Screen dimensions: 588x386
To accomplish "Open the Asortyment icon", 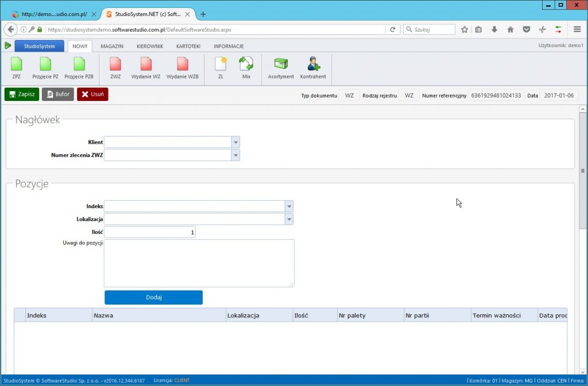I will (281, 64).
